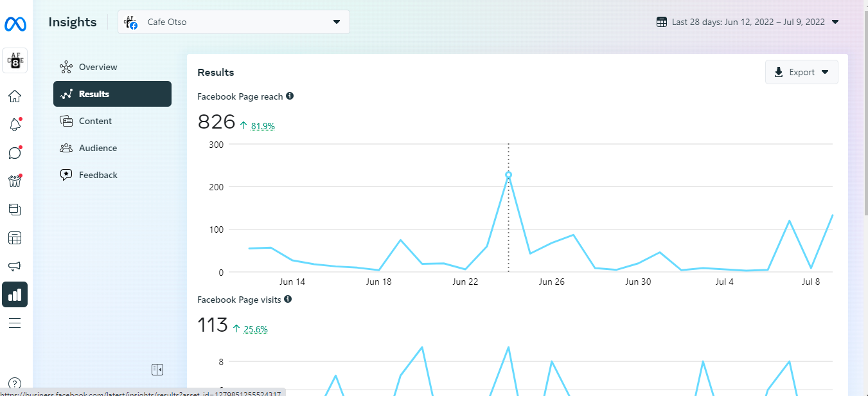Open Inbox speech bubble icon

point(15,153)
